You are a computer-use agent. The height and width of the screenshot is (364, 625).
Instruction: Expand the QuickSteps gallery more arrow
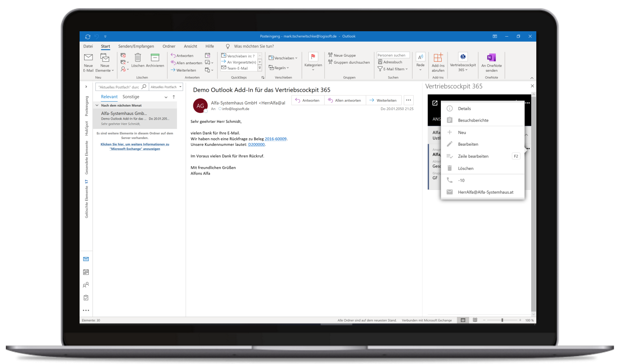point(260,68)
